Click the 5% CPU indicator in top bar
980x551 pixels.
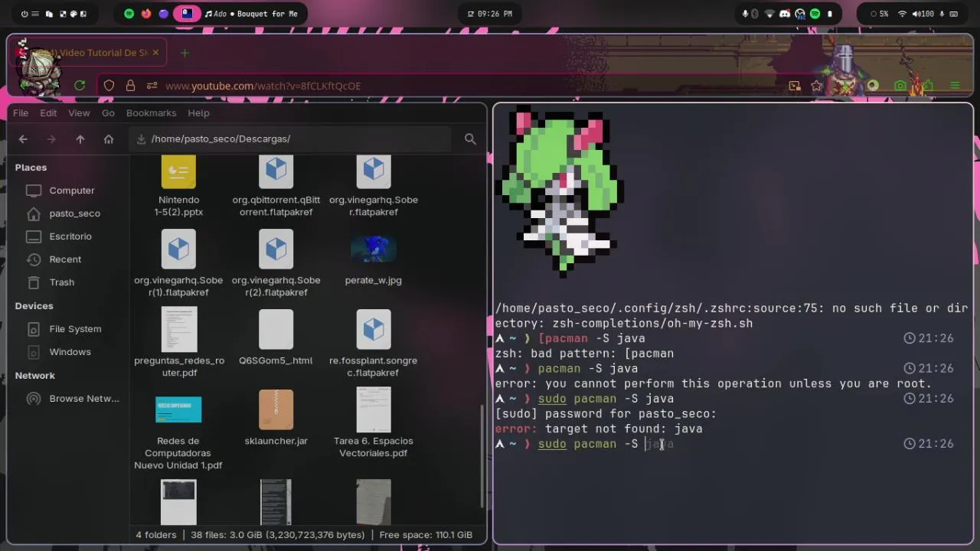(x=880, y=14)
